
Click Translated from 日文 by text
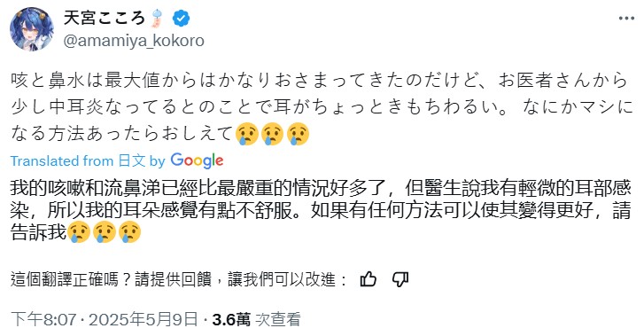88,160
